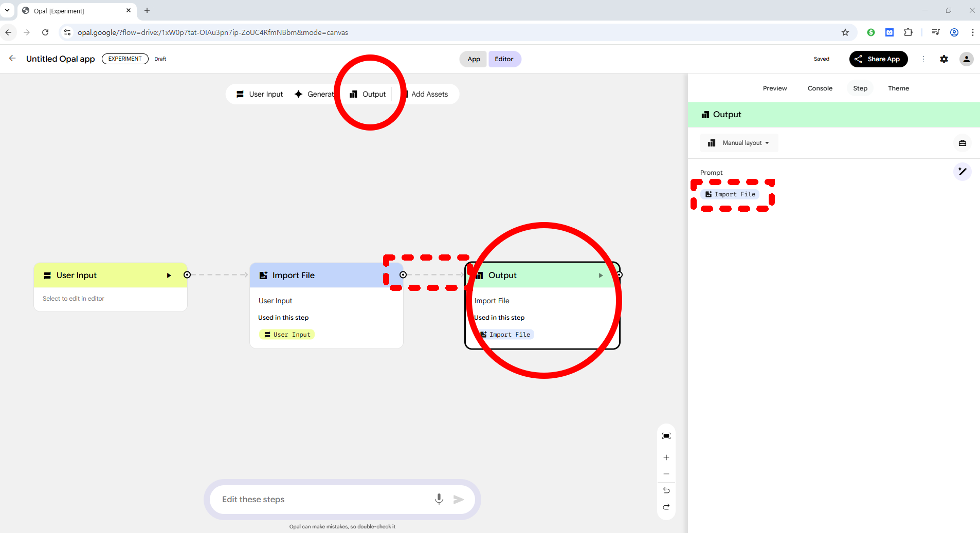This screenshot has height=533, width=980.
Task: Run the User Input node play button
Action: pos(169,275)
